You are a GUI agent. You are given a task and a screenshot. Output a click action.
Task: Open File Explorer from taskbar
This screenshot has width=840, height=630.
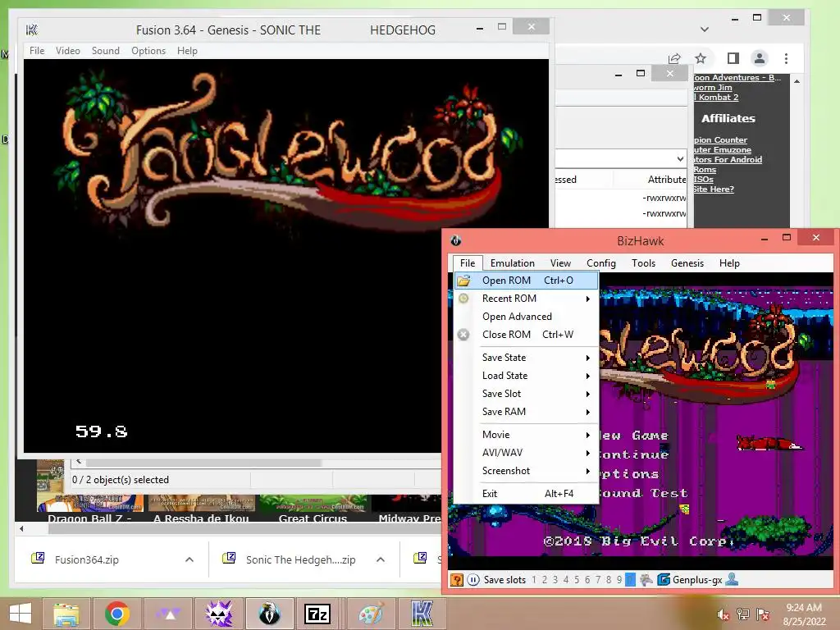(66, 614)
